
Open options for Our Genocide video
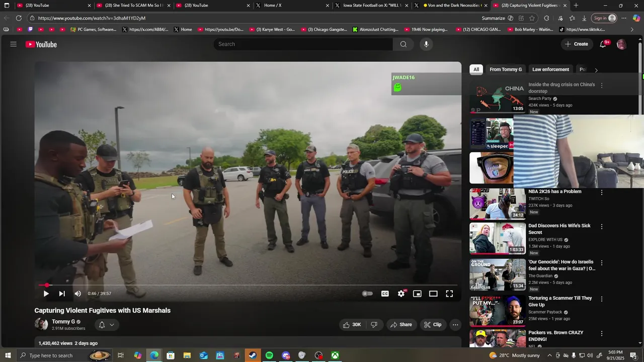click(602, 262)
